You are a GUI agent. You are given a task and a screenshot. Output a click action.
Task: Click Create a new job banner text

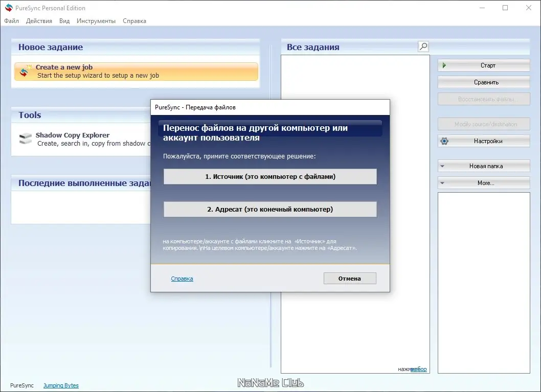[64, 67]
